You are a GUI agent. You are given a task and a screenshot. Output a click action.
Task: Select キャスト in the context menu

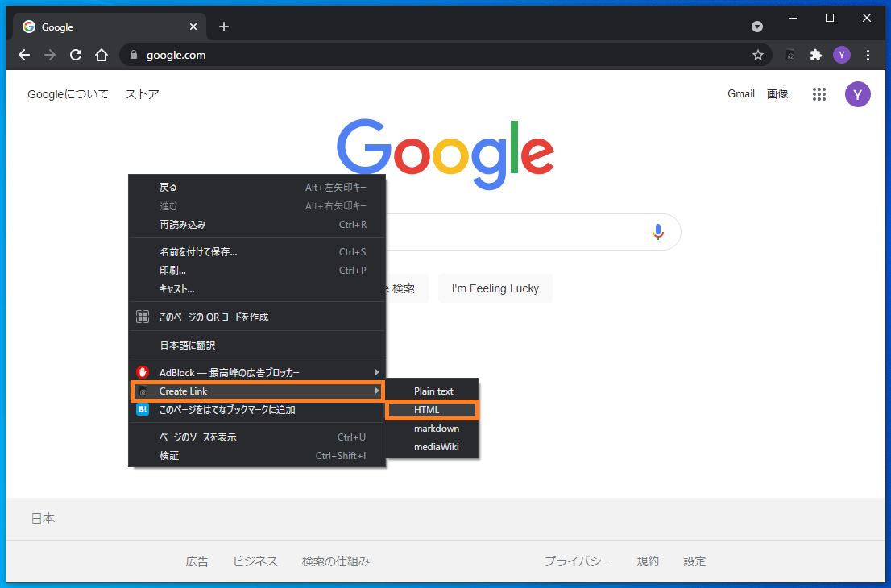[258, 289]
